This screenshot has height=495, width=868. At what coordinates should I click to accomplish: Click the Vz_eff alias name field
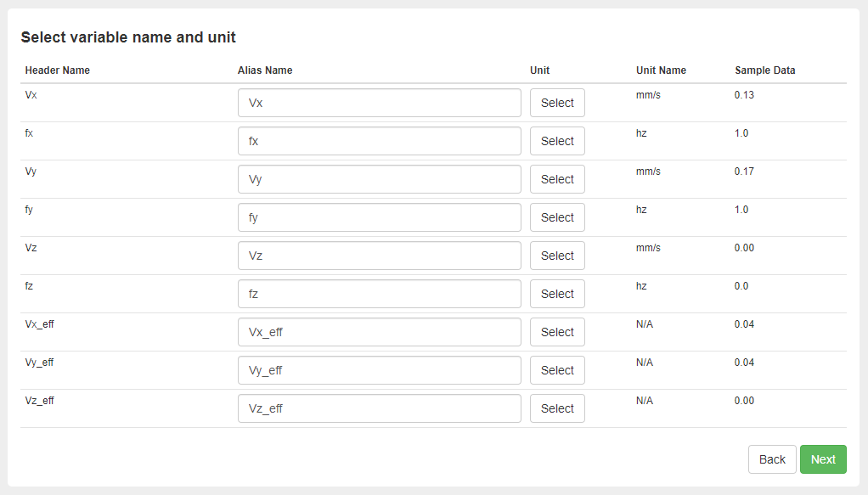(x=379, y=408)
